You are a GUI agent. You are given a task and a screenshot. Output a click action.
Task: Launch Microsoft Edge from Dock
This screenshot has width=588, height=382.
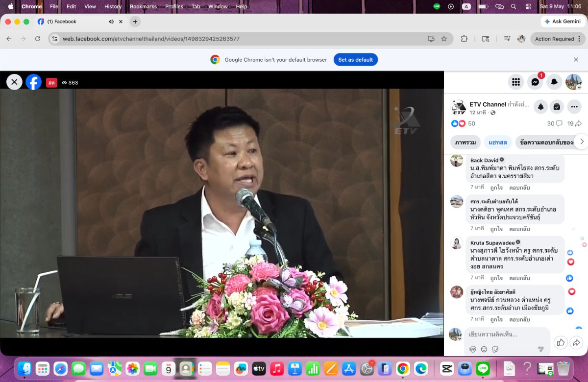click(x=421, y=368)
